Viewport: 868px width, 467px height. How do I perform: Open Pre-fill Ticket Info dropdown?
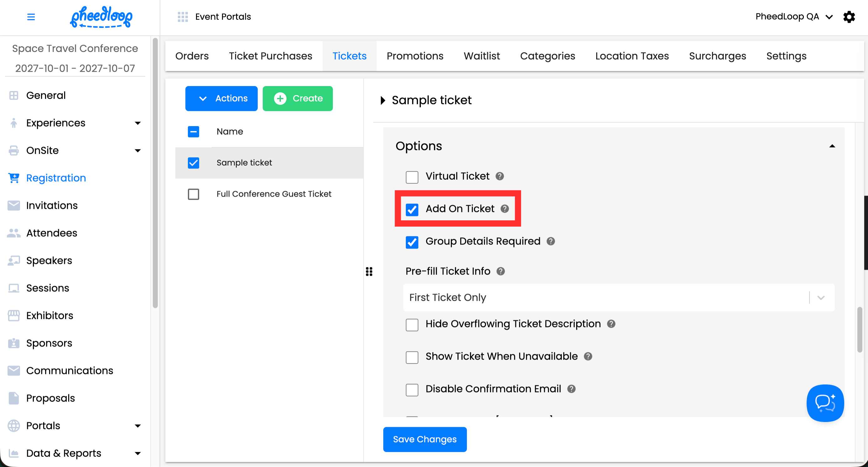coord(618,298)
